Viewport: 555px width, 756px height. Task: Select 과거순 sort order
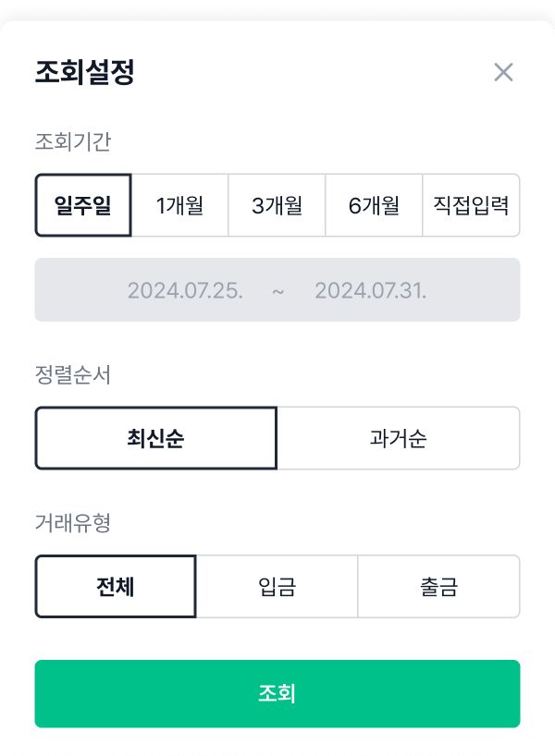click(398, 438)
